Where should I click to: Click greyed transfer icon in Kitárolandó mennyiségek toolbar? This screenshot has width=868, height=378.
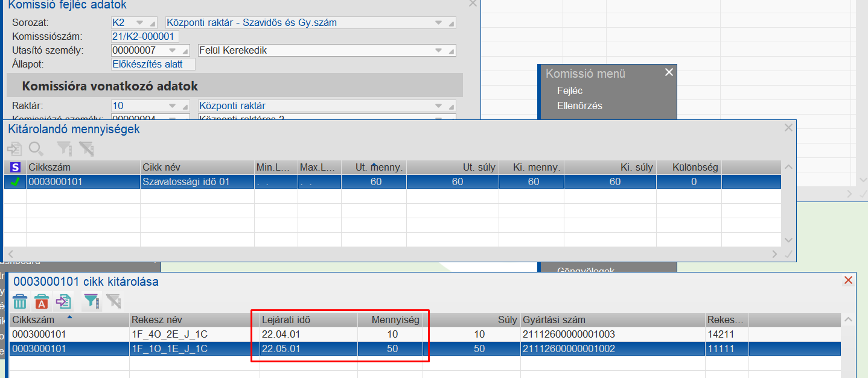(14, 148)
